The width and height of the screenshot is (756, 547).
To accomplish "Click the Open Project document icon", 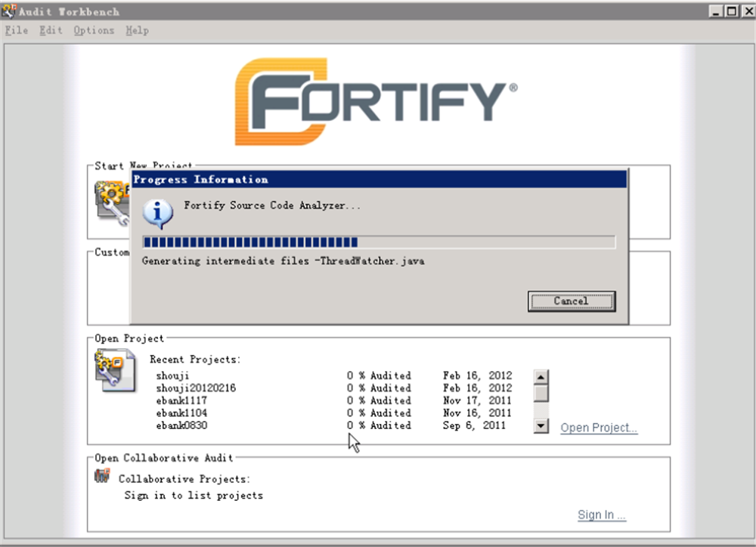I will [x=116, y=371].
